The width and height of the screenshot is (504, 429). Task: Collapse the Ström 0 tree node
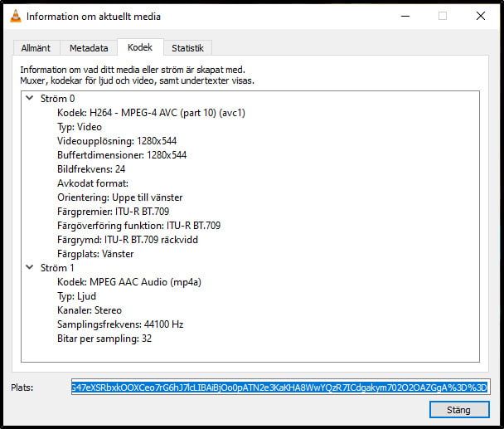pos(30,98)
